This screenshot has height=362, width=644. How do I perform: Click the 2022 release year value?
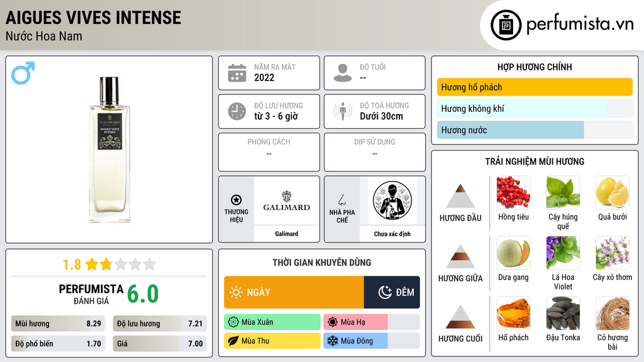[x=264, y=77]
